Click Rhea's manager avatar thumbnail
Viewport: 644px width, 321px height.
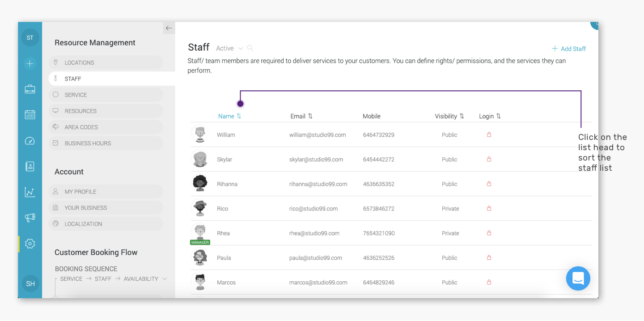[200, 234]
